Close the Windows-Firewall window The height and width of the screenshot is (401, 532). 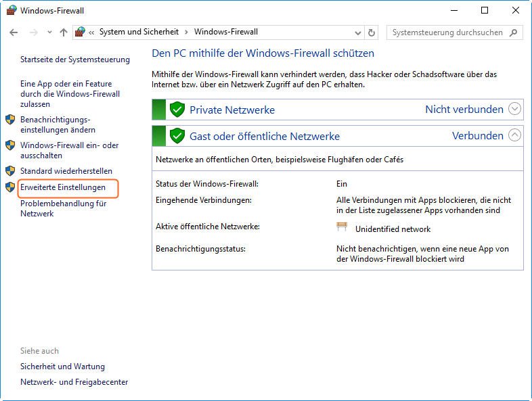[515, 10]
